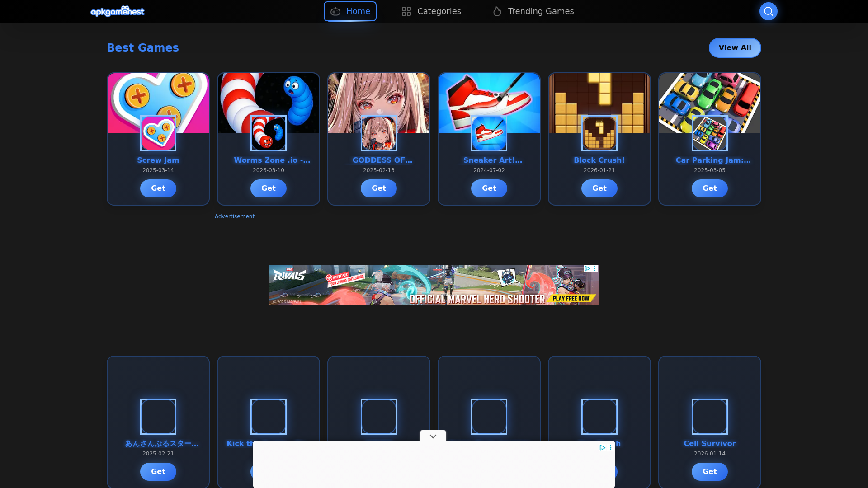This screenshot has height=488, width=868.
Task: Open the Sneaker Art!... title link
Action: [493, 160]
